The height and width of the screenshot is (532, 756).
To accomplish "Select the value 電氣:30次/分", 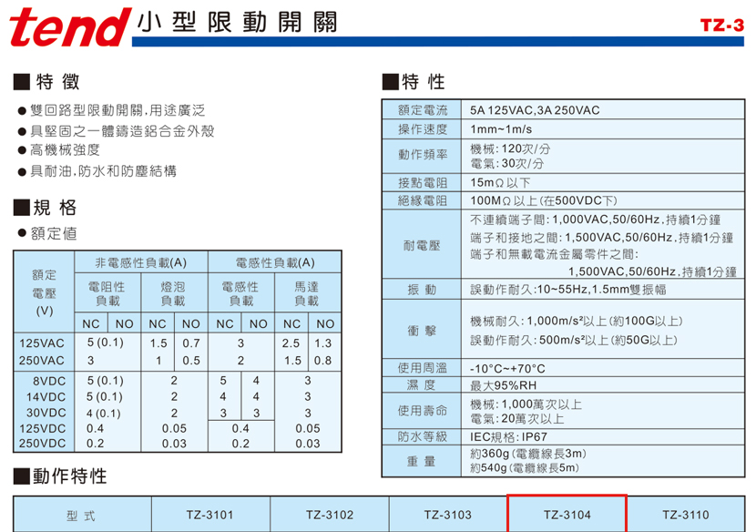I will point(506,163).
